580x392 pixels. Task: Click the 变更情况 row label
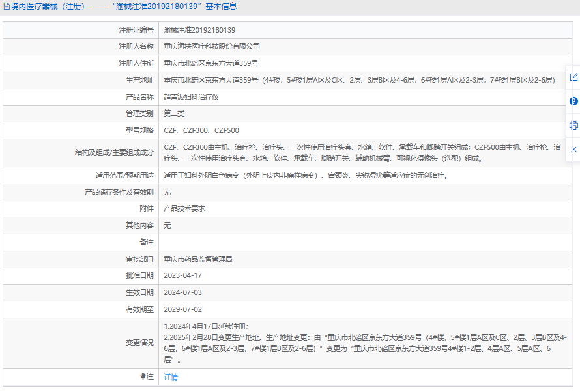click(139, 343)
